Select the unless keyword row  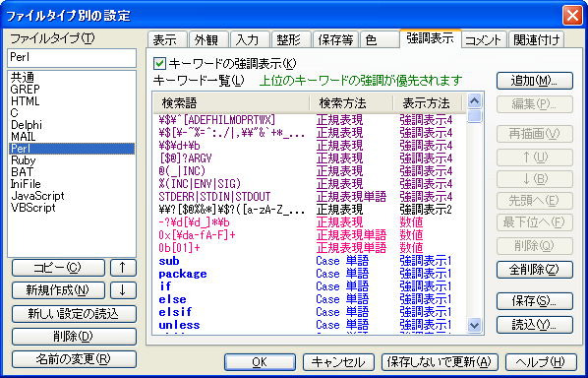click(310, 325)
